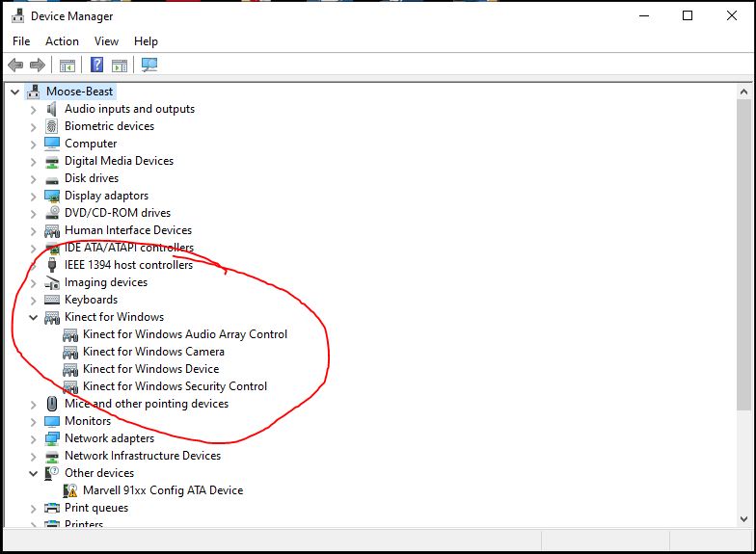Expand the Imaging devices category
This screenshot has width=756, height=554.
point(33,283)
